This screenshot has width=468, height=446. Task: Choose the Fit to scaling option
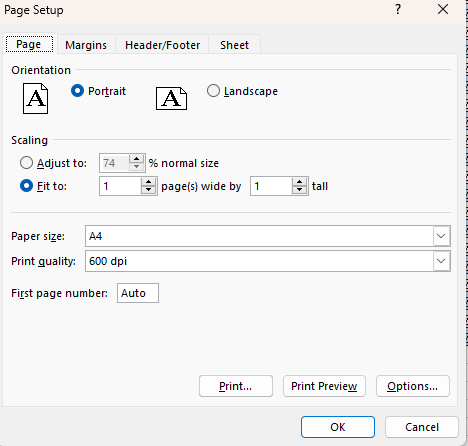click(26, 186)
